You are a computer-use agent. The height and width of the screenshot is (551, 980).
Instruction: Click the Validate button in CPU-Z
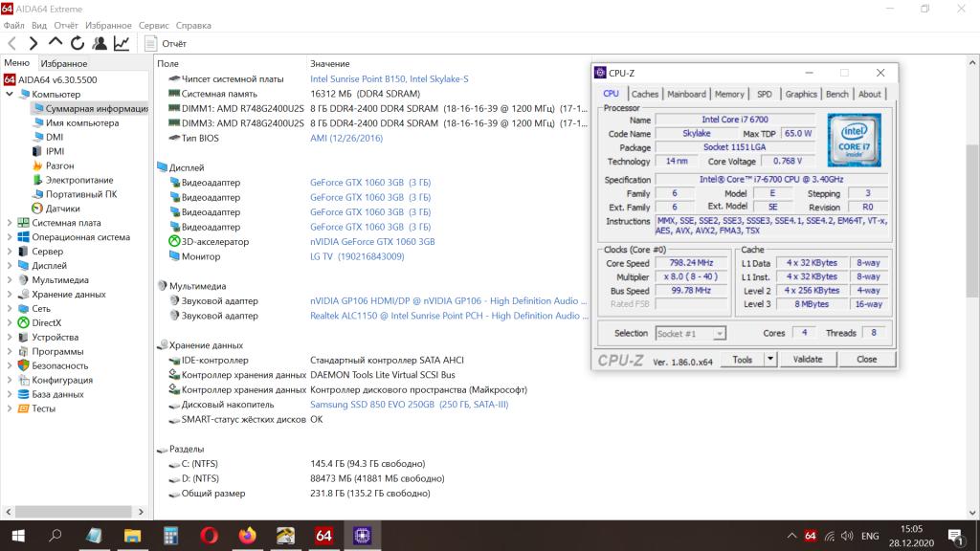808,360
